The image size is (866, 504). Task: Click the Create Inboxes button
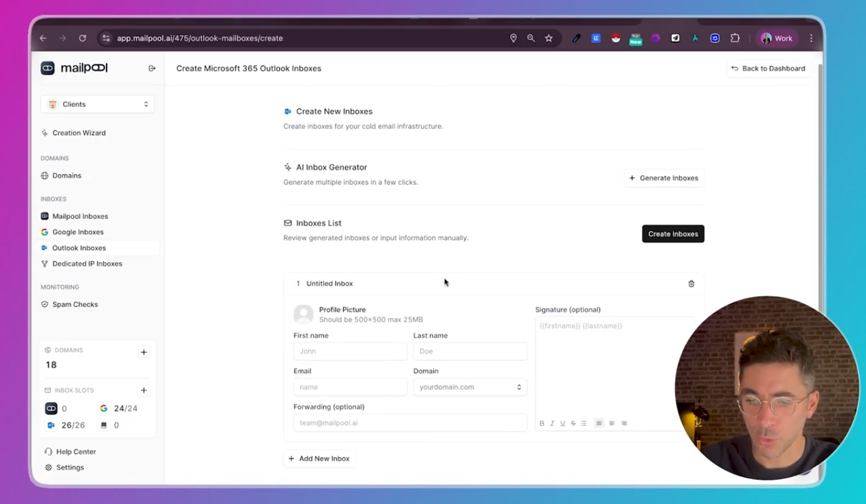(673, 234)
